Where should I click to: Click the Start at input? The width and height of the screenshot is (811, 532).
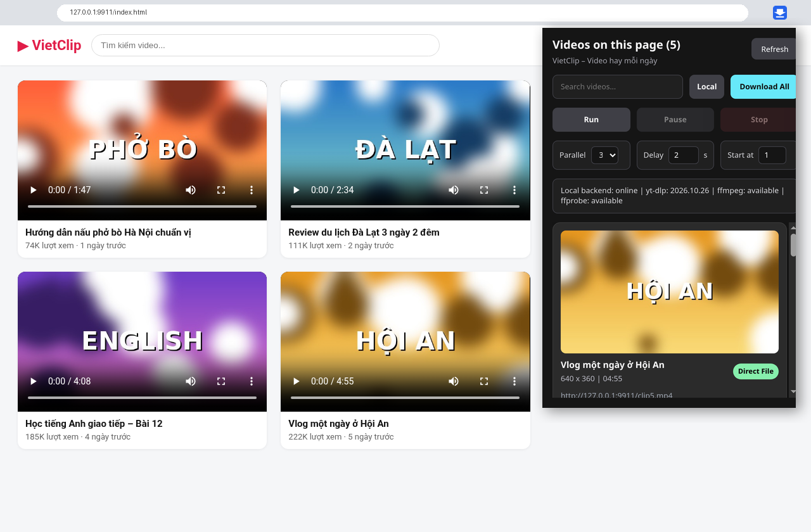coord(772,155)
